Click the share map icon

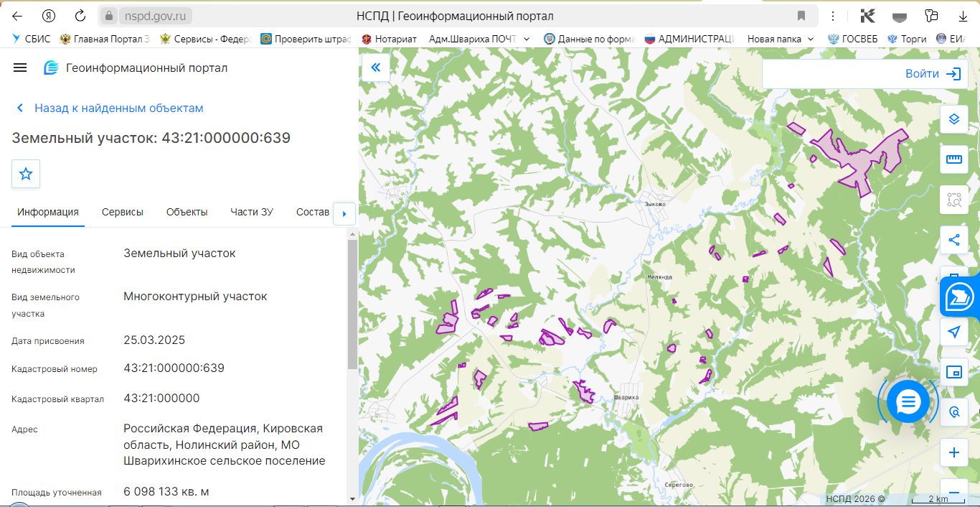(953, 241)
